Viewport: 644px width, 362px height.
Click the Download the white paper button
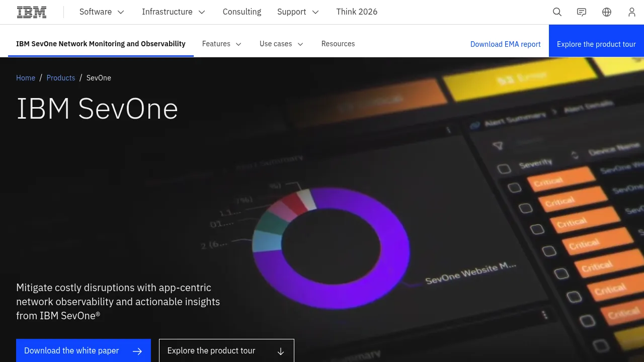[x=84, y=350]
